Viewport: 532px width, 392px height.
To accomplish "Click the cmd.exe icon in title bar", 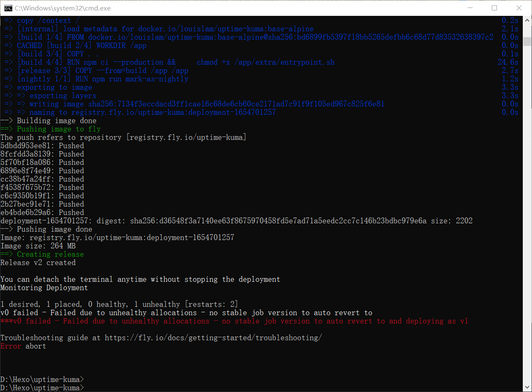I will coord(8,8).
